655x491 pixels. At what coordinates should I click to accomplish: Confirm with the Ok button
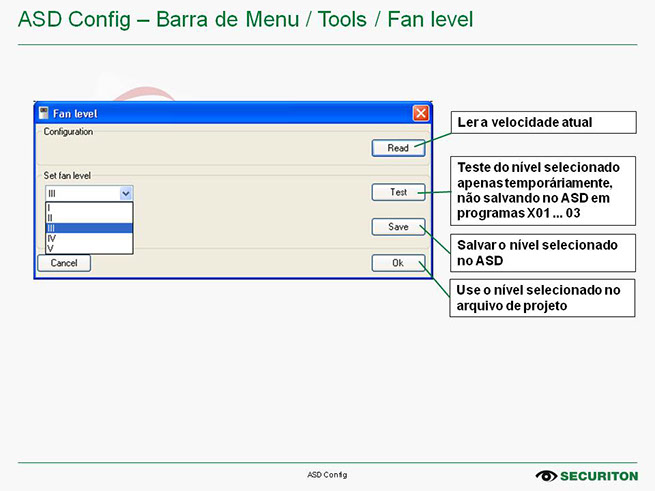click(x=398, y=263)
